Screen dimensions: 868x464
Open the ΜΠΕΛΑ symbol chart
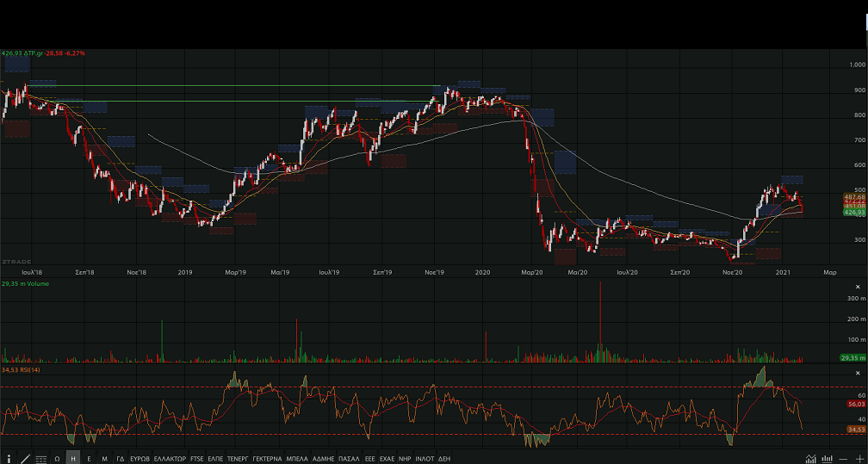point(297,459)
